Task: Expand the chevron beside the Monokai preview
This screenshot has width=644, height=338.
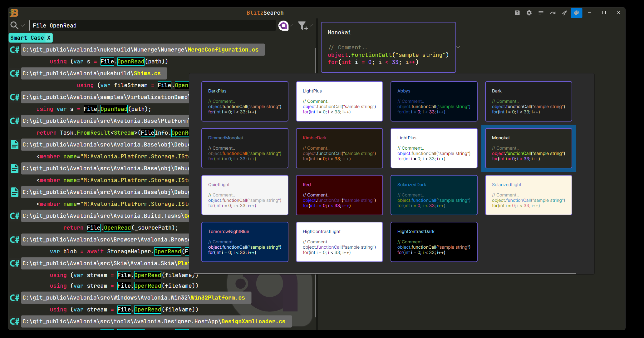Action: (x=458, y=47)
